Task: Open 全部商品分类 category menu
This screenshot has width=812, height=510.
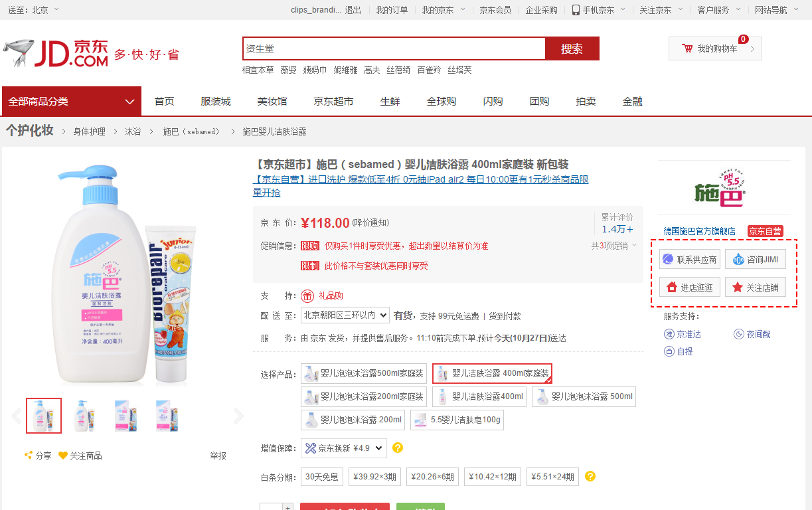Action: (72, 101)
